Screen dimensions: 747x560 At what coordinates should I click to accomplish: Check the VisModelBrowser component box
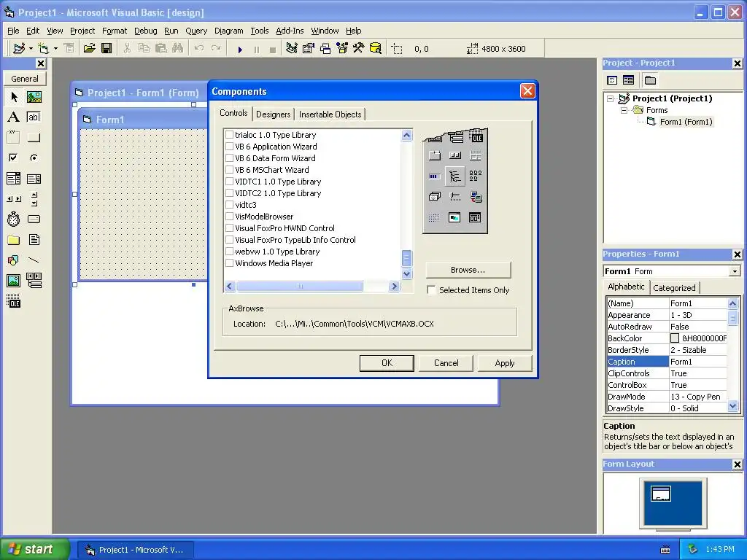pyautogui.click(x=230, y=217)
